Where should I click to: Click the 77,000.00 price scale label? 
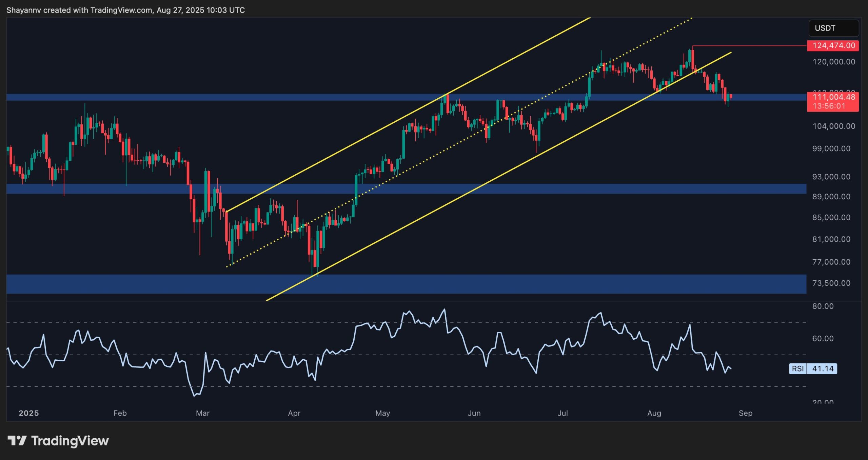831,262
